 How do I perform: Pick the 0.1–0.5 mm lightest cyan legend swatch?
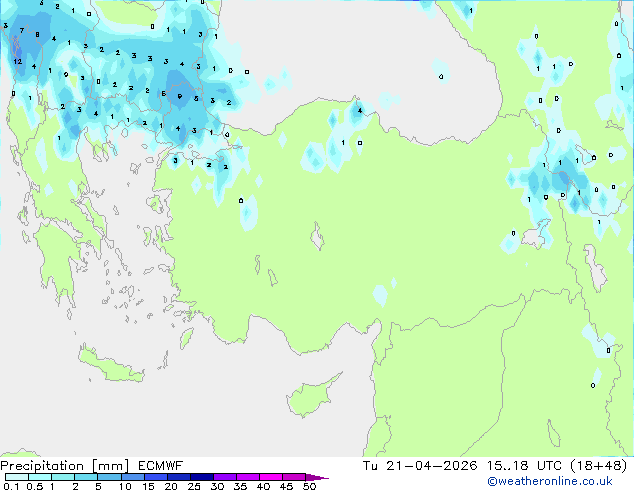coord(17,477)
